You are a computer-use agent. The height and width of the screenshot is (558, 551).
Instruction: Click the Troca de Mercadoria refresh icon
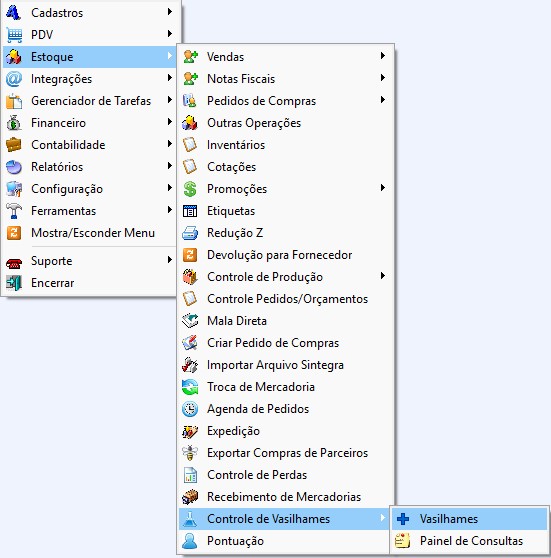[190, 387]
